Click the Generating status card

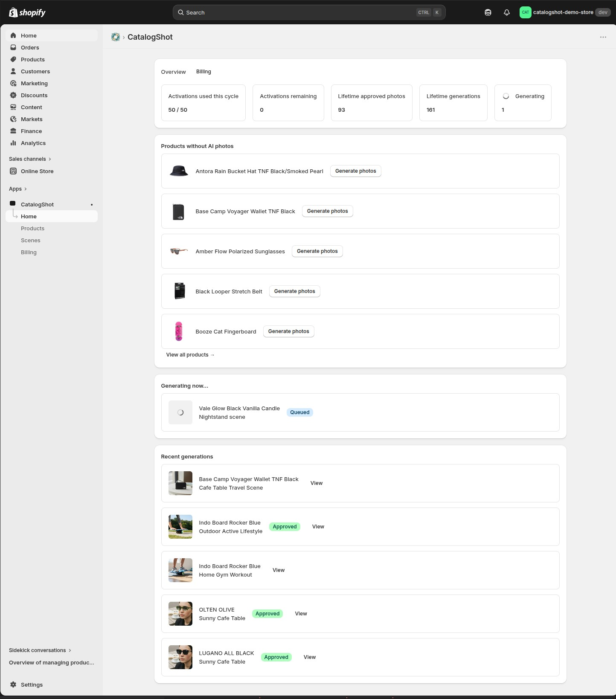(523, 103)
